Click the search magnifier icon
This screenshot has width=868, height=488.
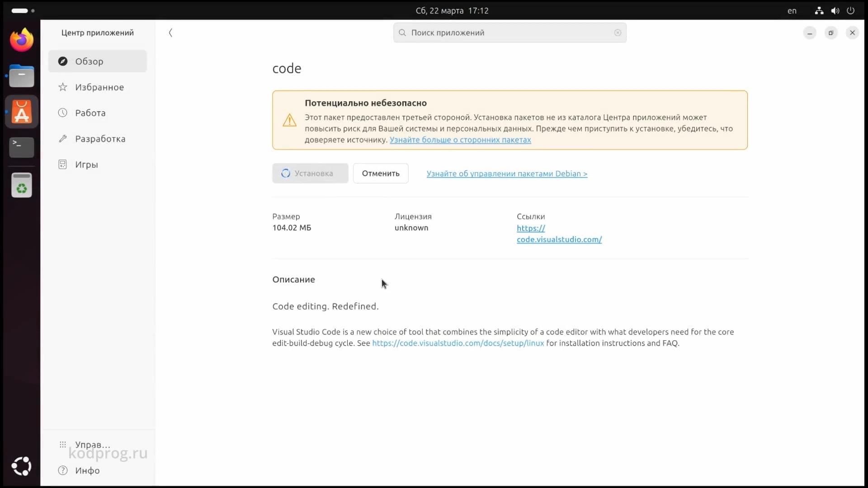402,33
